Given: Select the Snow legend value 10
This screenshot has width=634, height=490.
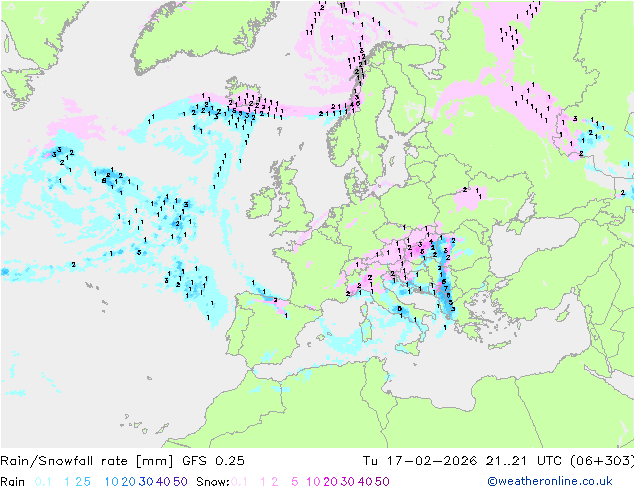Looking at the screenshot, I should (313, 482).
